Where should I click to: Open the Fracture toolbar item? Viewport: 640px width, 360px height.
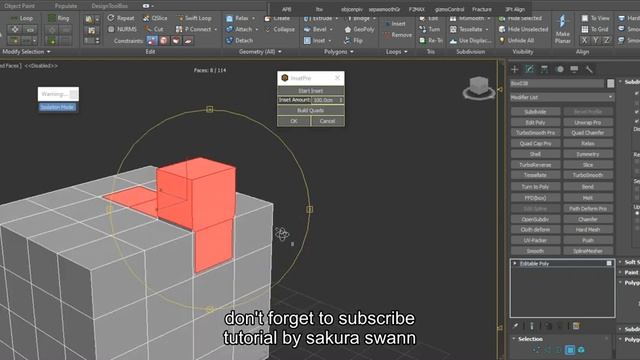click(x=482, y=9)
